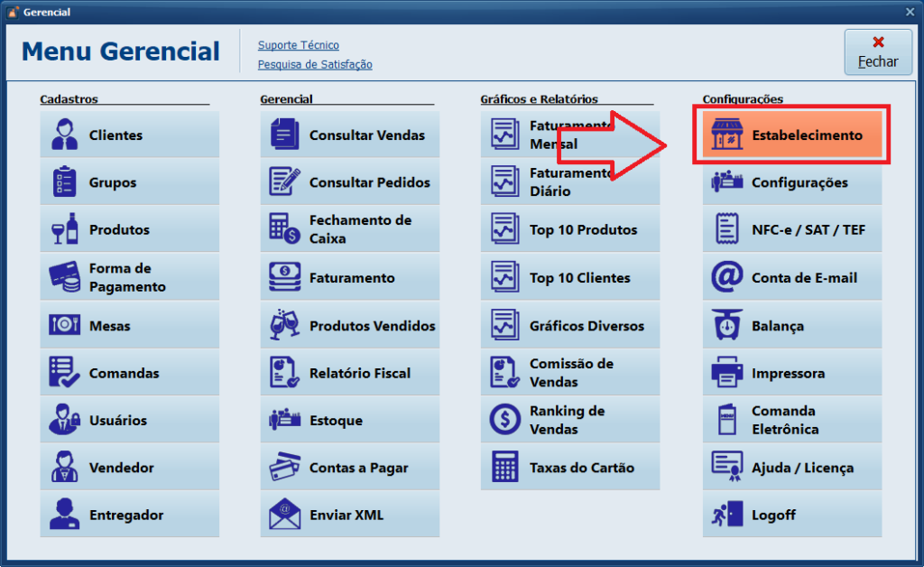924x567 pixels.
Task: Click the Enviar XML envelope icon
Action: (285, 516)
